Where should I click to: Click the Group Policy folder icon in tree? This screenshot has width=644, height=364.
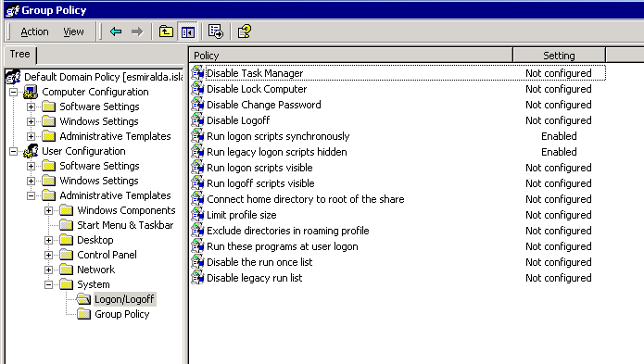click(83, 314)
